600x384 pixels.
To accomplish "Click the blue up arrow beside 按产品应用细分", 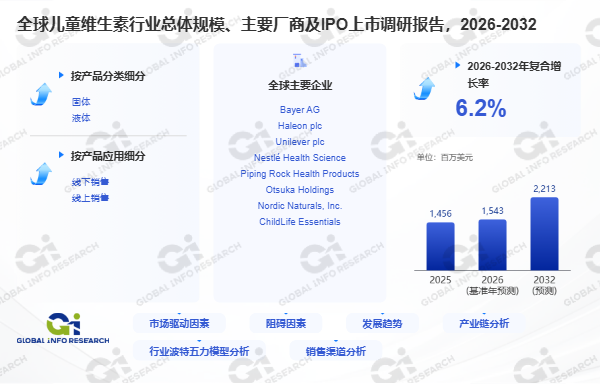I will [x=41, y=174].
